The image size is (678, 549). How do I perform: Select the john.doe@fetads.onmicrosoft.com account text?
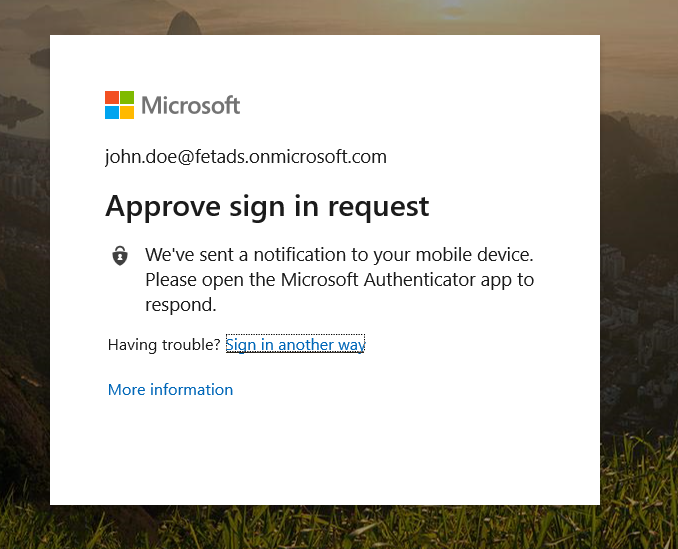click(x=245, y=157)
